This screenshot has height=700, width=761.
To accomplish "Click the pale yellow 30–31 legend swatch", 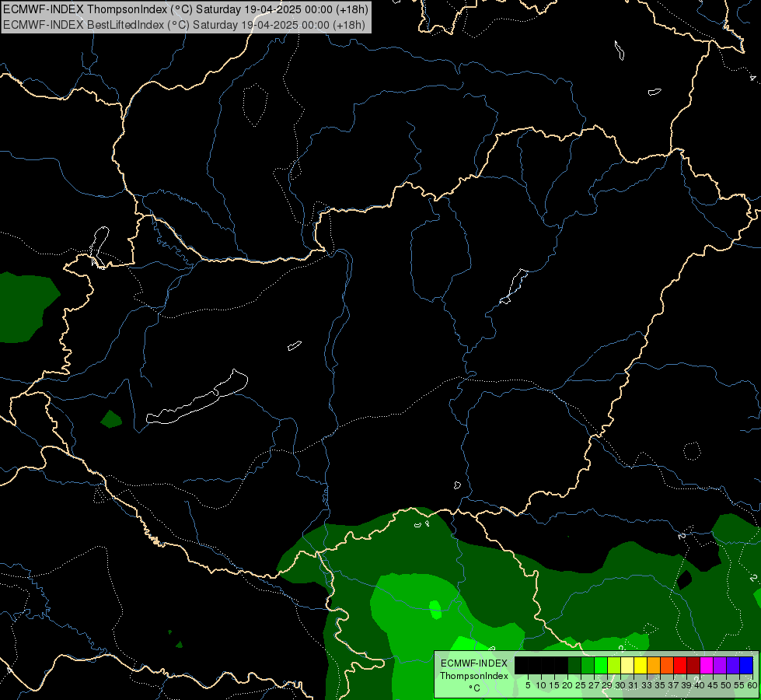I will point(627,665).
